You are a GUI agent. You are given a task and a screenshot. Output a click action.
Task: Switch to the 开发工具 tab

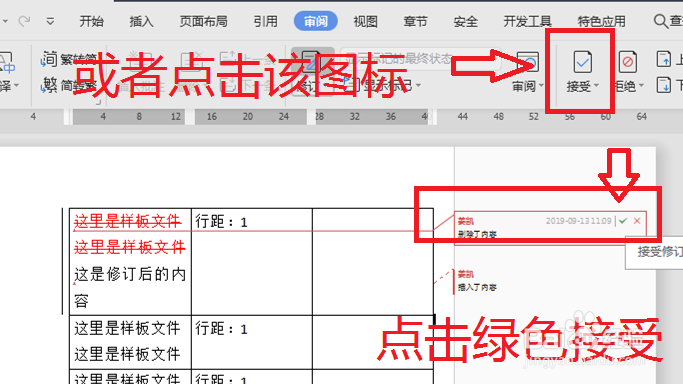[x=527, y=21]
